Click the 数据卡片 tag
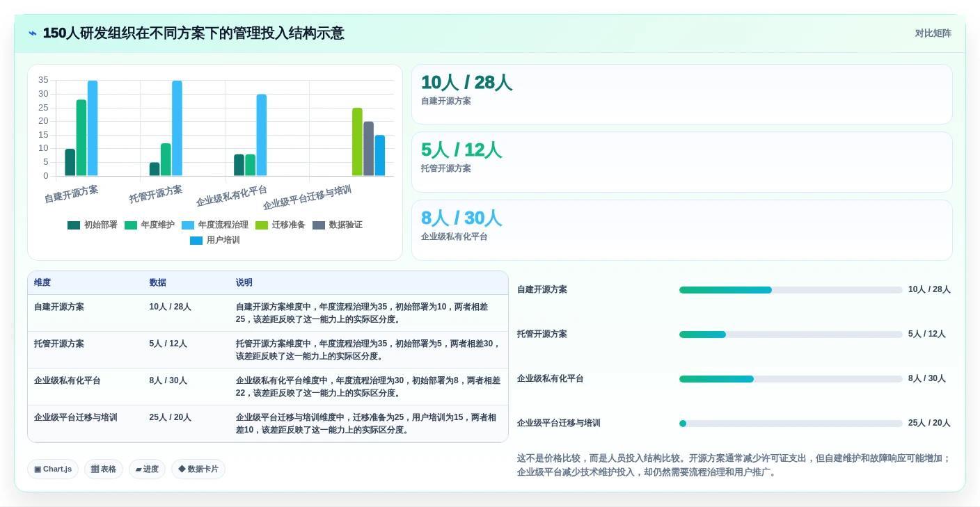 [x=198, y=469]
